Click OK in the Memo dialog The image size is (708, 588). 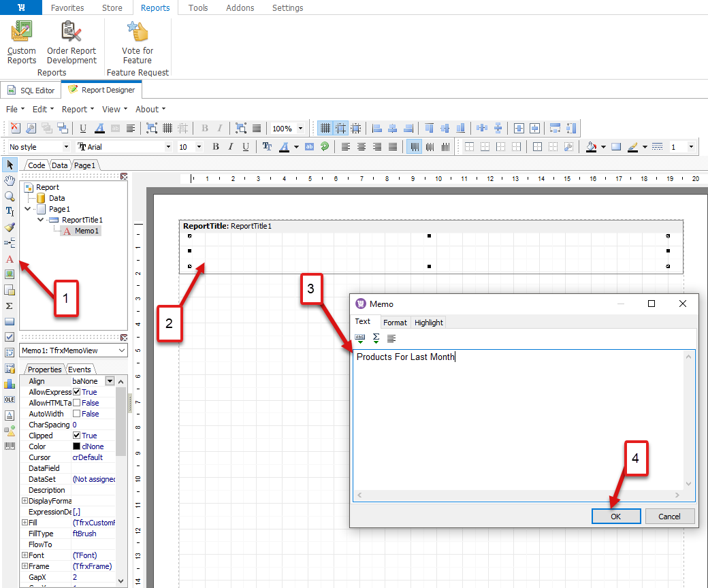click(615, 516)
